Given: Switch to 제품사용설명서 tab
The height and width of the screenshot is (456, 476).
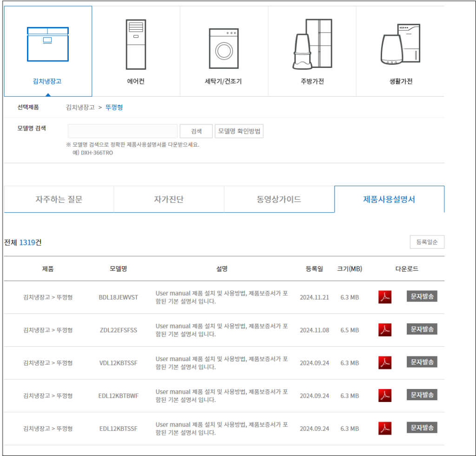Looking at the screenshot, I should [389, 199].
